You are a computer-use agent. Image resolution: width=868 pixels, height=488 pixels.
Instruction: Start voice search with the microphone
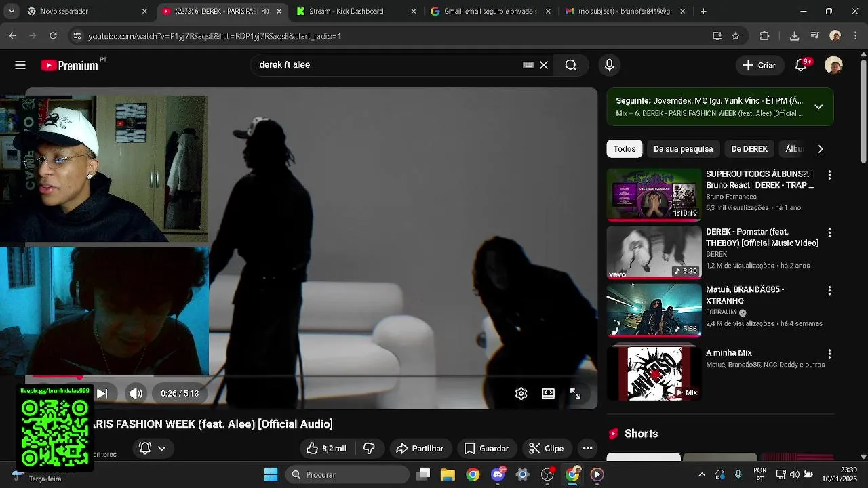609,65
